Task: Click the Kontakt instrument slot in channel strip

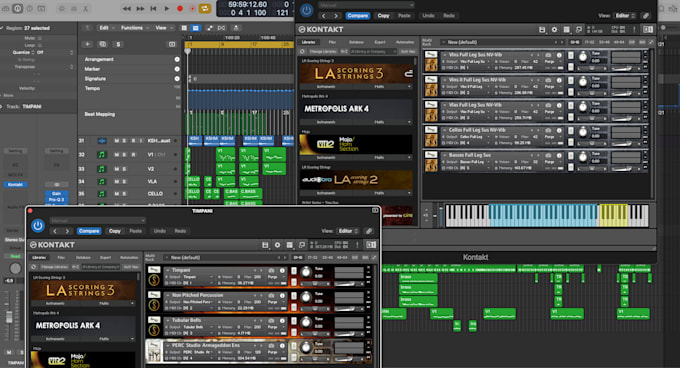Action: (16, 185)
